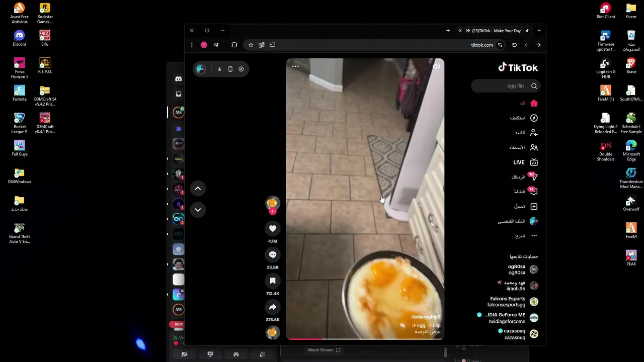Viewport: 644px width, 362px height.
Task: Open the browser three-dot menu
Action: [x=192, y=45]
